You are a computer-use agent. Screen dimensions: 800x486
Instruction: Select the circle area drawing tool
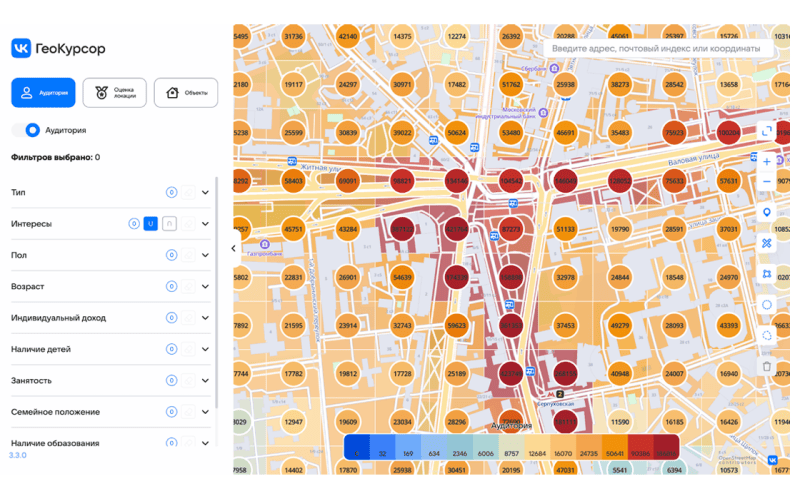[x=767, y=305]
